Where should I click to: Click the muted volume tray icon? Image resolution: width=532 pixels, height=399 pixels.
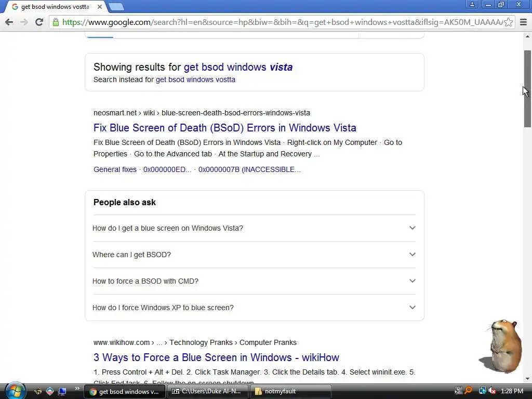click(492, 391)
